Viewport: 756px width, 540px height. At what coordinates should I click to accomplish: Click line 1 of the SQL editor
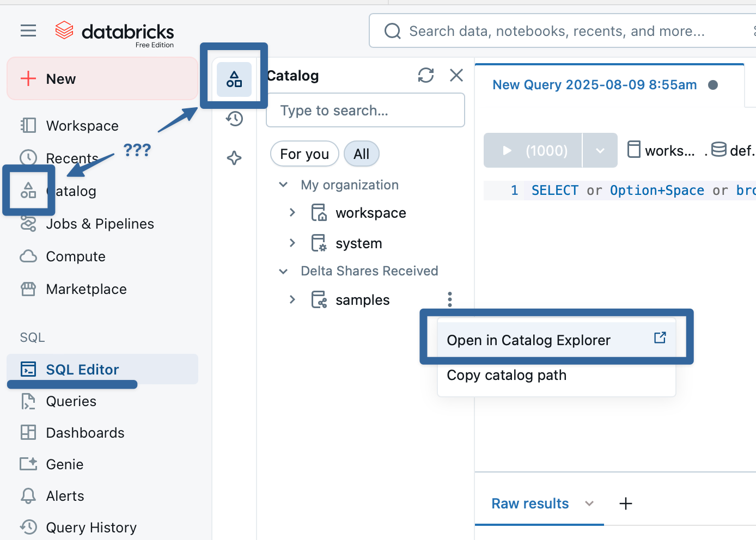[620, 191]
